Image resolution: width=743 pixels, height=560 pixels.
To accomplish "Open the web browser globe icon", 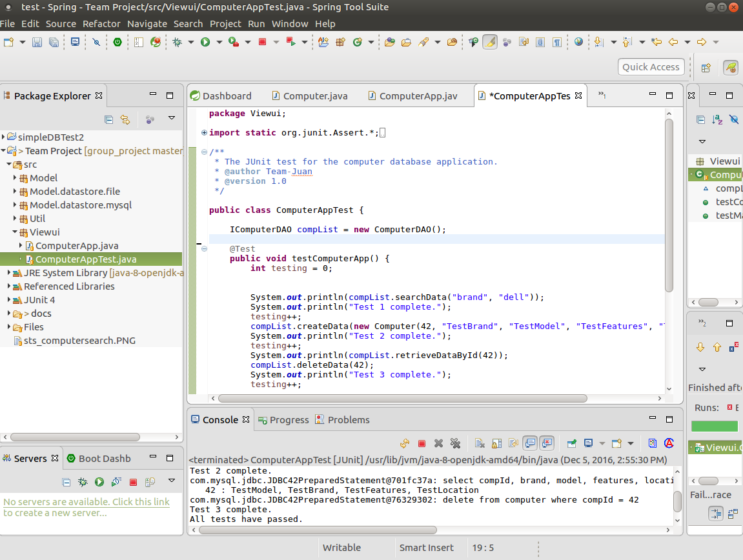I will (578, 42).
